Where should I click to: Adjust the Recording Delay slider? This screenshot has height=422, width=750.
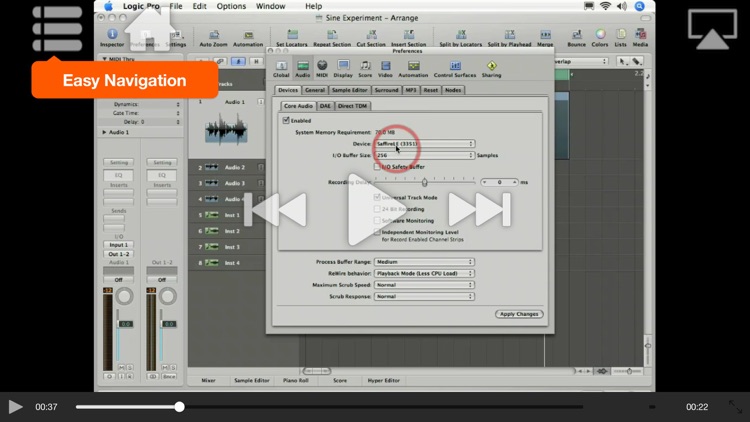pyautogui.click(x=424, y=182)
